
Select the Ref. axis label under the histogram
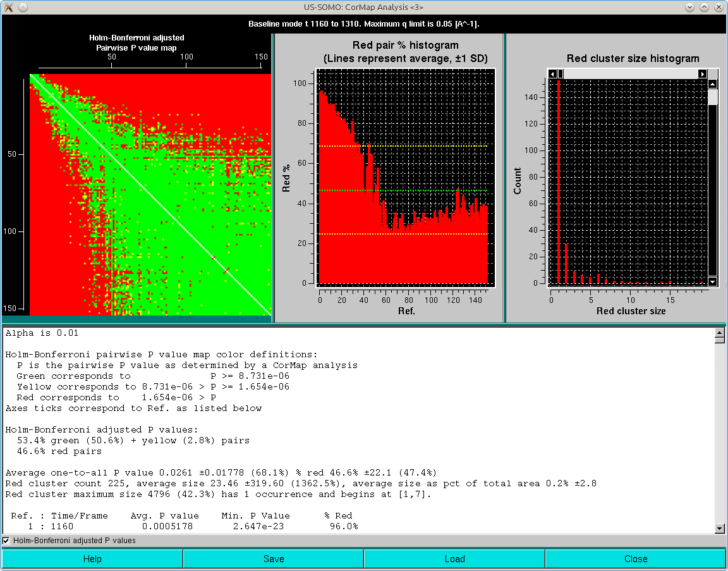click(407, 310)
